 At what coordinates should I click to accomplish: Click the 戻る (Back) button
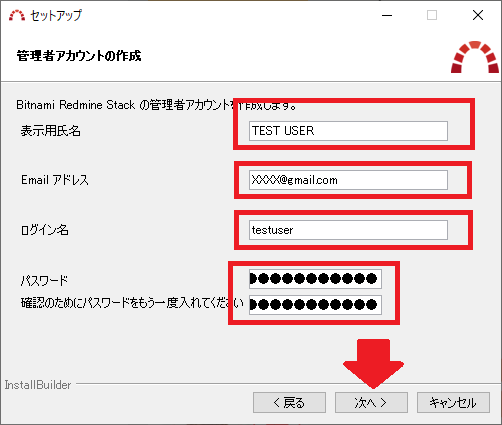(x=289, y=403)
